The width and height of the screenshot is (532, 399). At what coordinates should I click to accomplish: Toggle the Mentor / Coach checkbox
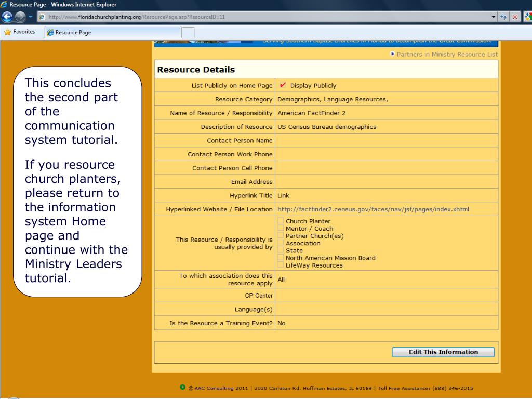point(281,228)
